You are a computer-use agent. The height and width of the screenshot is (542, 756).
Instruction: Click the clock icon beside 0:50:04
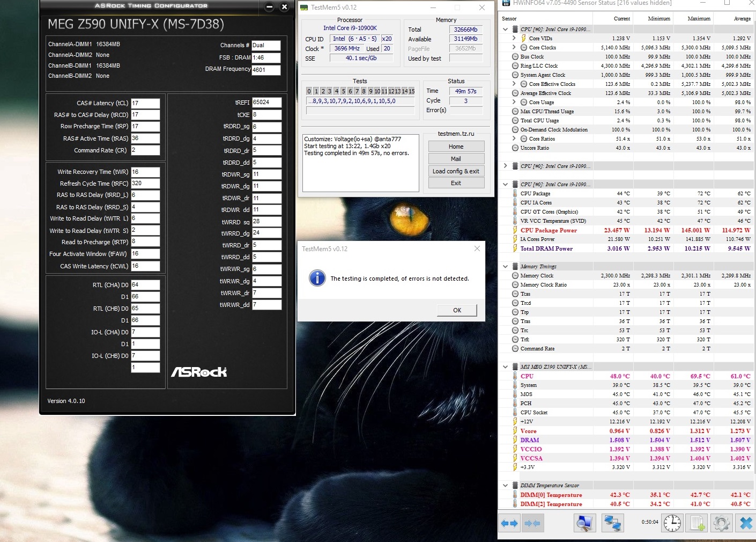pos(672,523)
